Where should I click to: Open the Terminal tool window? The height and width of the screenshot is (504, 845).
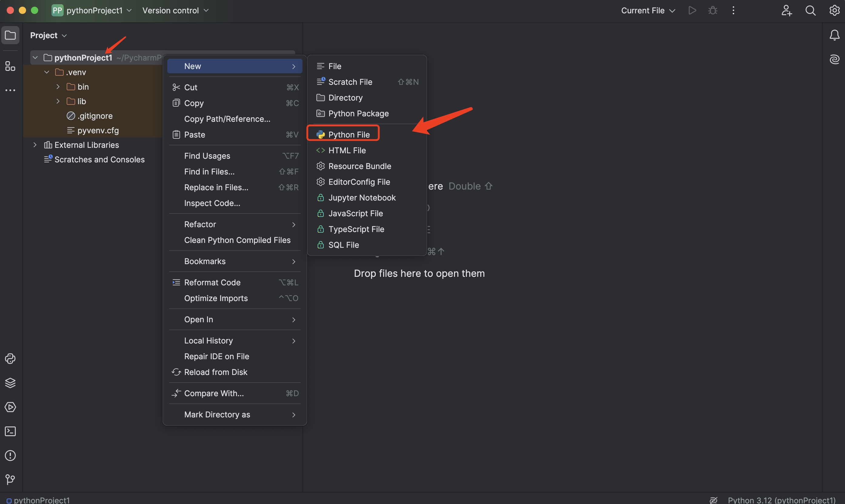10,431
